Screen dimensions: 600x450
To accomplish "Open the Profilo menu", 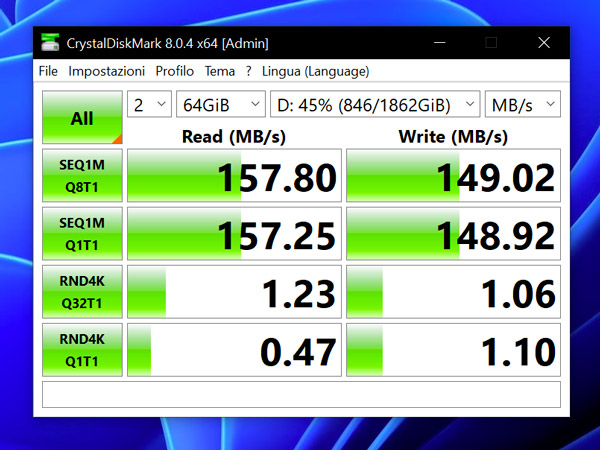I will tap(174, 71).
